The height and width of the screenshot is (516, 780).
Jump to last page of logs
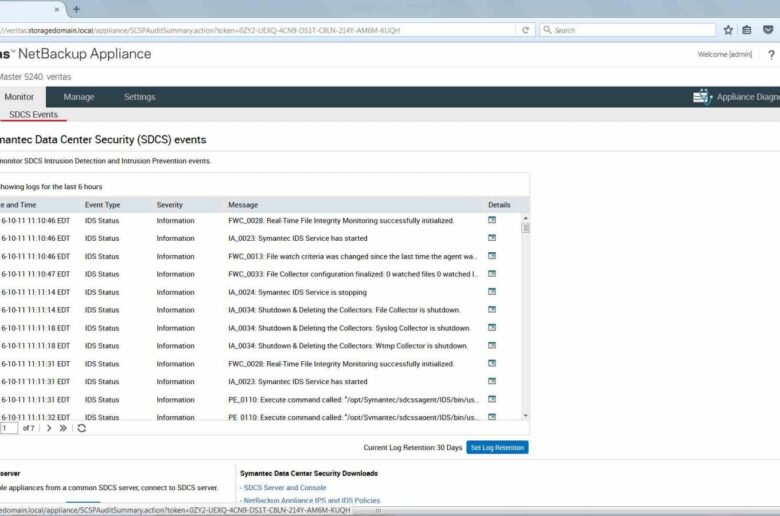[63, 428]
